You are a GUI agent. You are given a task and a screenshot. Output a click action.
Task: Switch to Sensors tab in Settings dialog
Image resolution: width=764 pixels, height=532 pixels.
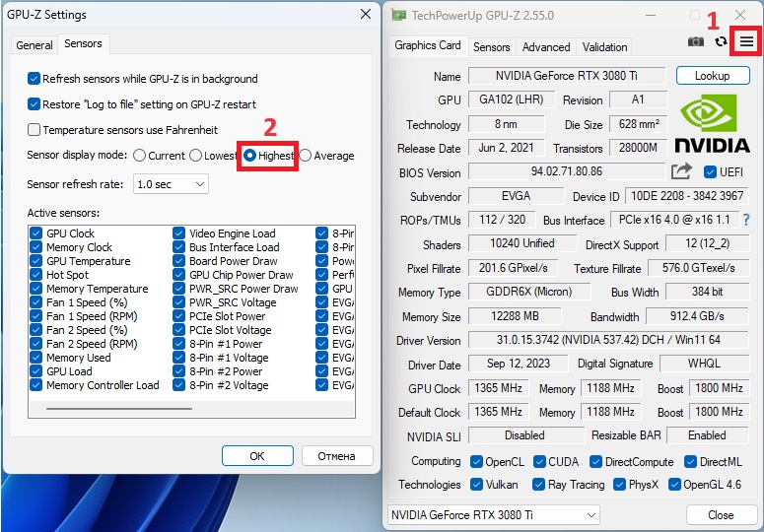click(84, 43)
